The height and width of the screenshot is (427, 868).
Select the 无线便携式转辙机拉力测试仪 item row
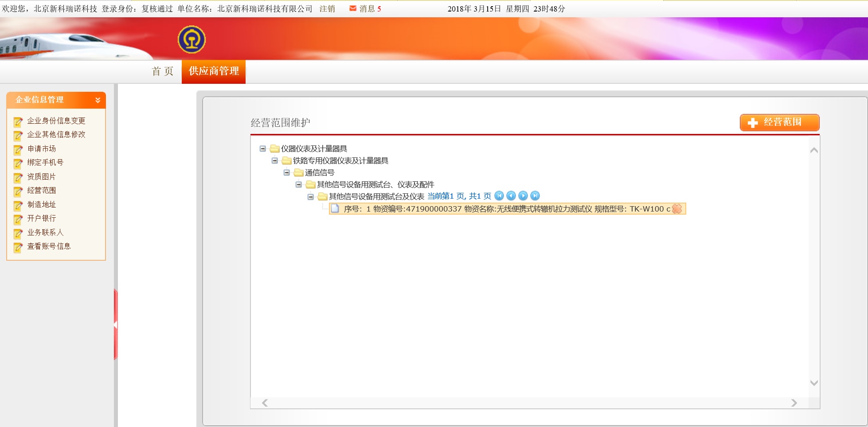pyautogui.click(x=507, y=209)
